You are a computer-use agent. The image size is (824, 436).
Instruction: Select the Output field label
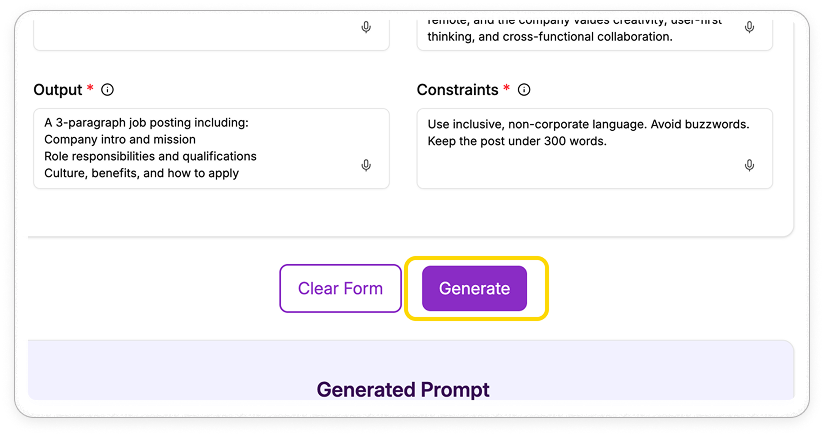pos(58,90)
